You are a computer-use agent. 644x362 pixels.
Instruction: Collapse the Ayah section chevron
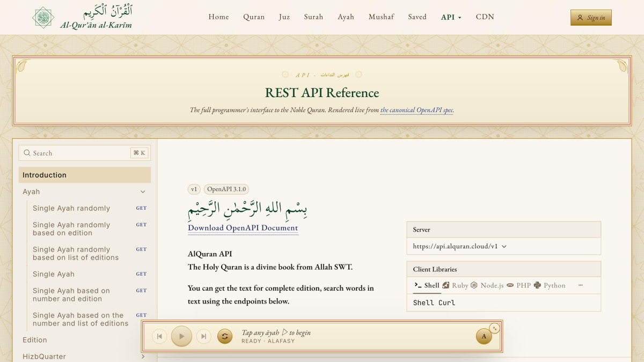[x=143, y=191]
